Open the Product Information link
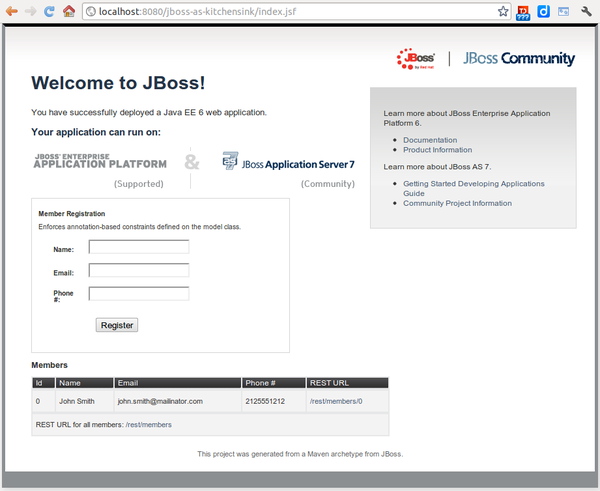 click(437, 150)
